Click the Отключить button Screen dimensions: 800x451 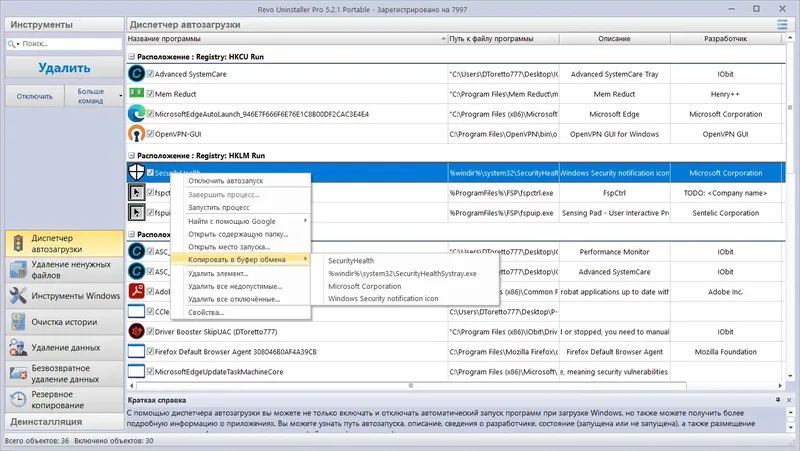[35, 96]
